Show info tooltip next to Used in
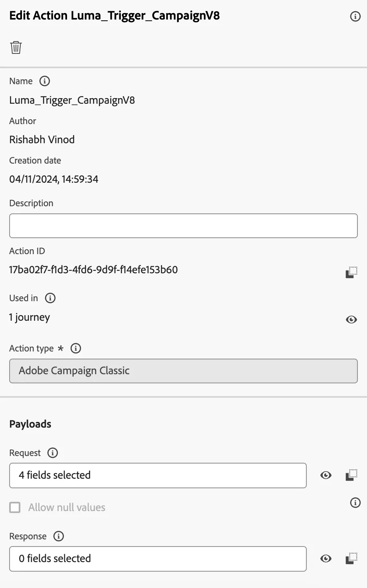367x588 pixels. (x=50, y=298)
